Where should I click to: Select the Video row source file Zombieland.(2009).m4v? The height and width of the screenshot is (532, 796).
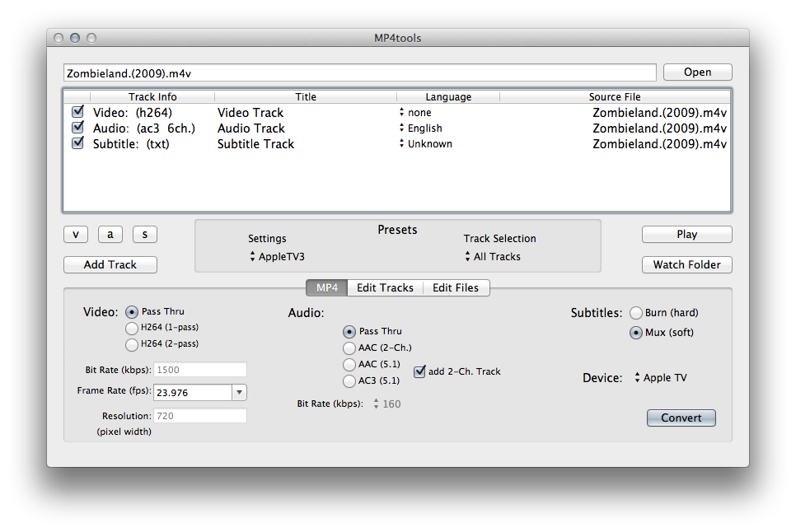pos(659,113)
